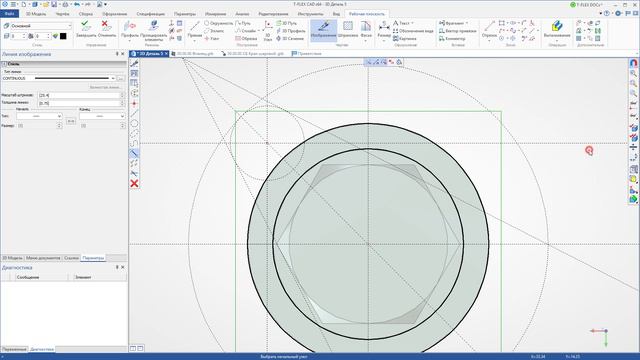Switch to the Сборка ribbon tab
This screenshot has height=360, width=640.
(x=86, y=14)
